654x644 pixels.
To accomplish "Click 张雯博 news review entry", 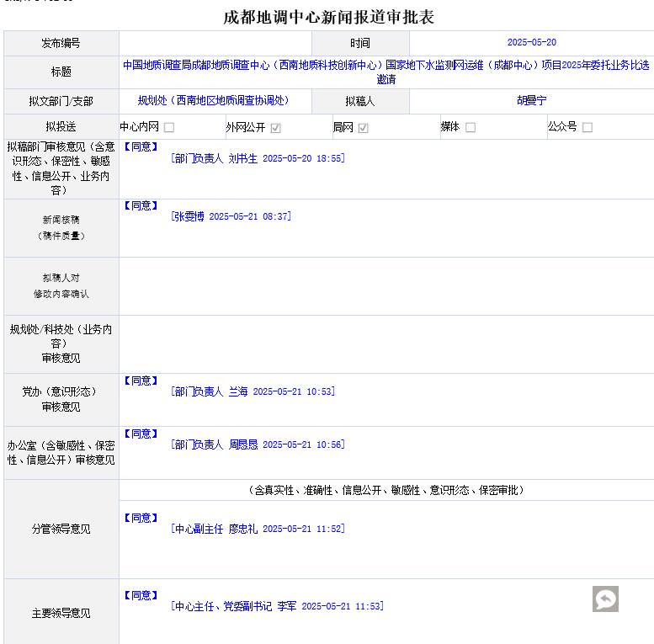I will pyautogui.click(x=231, y=216).
